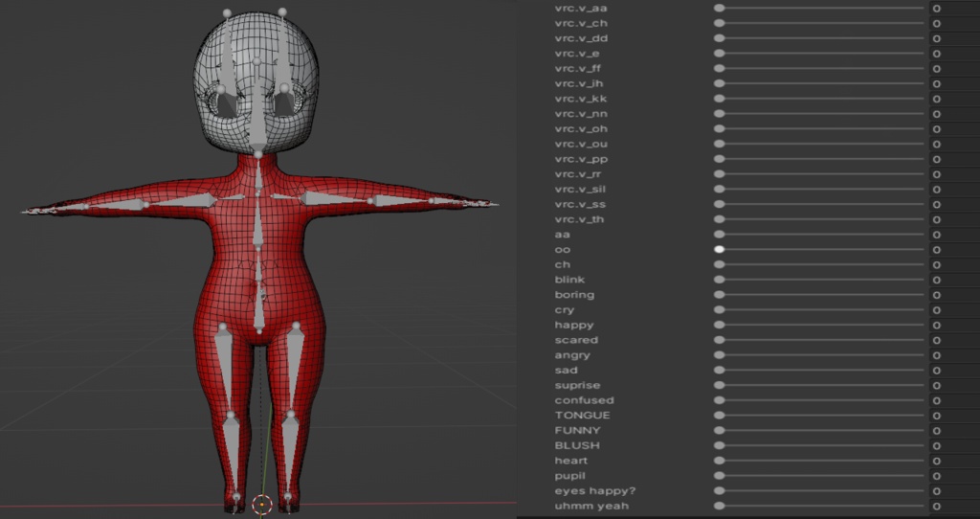Viewport: 980px width, 519px height.
Task: Select the BLUSH label
Action: (x=577, y=445)
